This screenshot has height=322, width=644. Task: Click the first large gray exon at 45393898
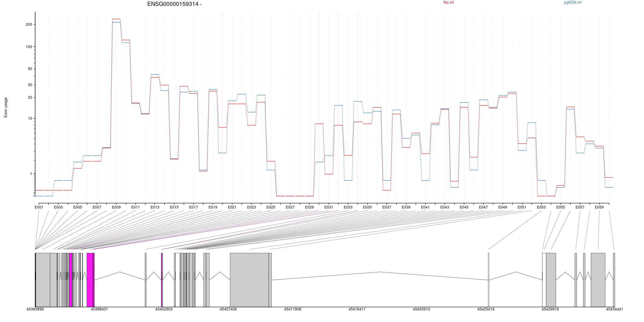coord(43,280)
